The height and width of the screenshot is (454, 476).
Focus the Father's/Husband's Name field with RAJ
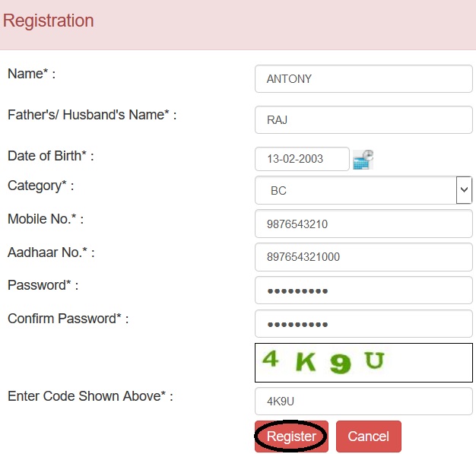pos(363,119)
